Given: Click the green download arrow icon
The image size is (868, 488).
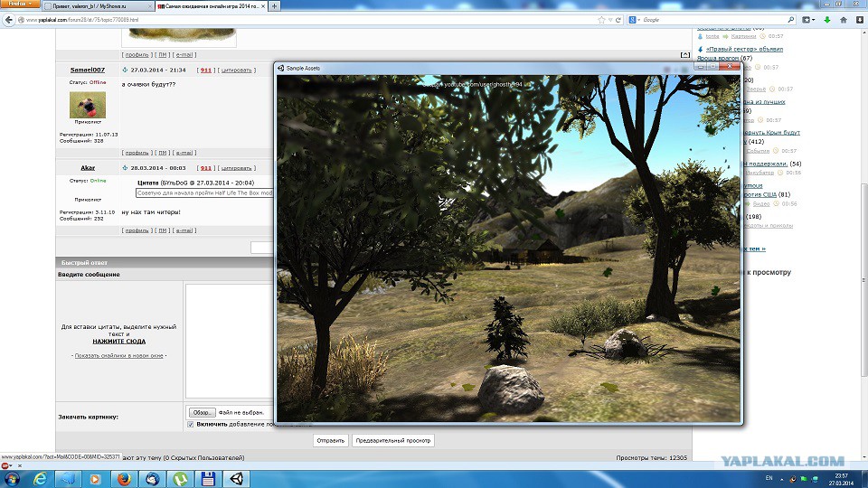Looking at the screenshot, I should coord(827,20).
